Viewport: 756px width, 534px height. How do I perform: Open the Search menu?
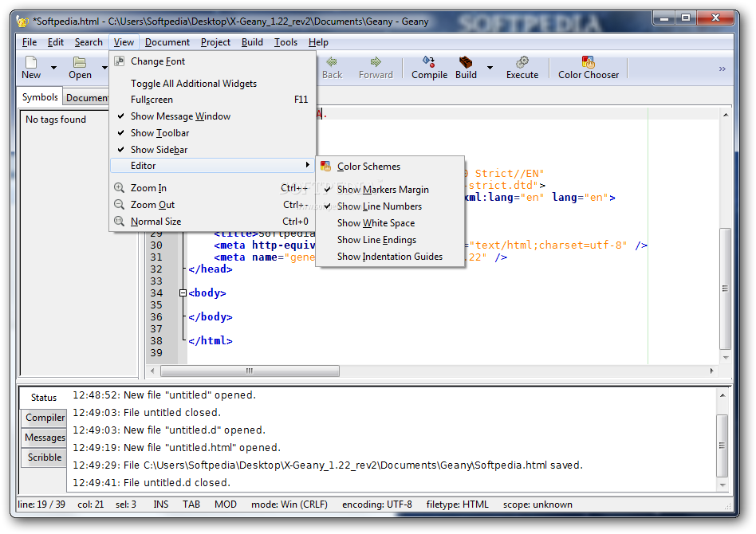click(x=89, y=42)
